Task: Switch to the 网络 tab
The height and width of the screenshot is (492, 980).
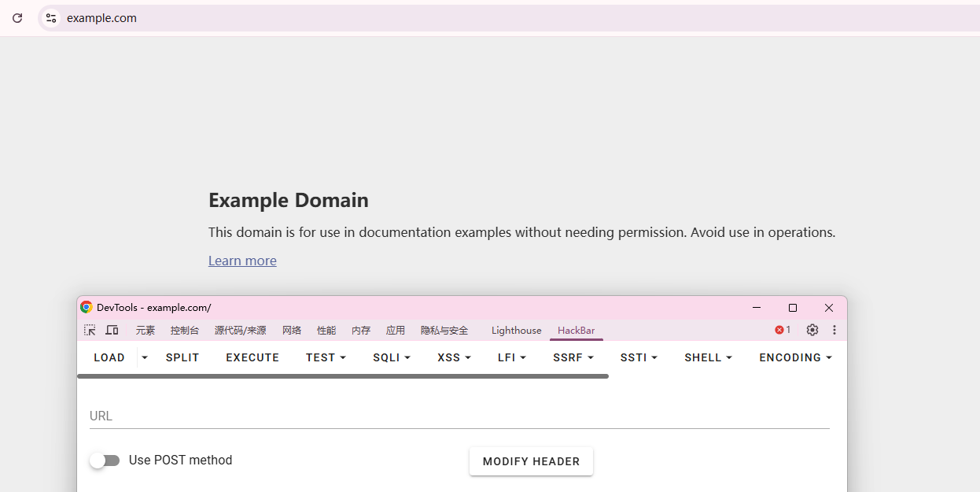Action: tap(292, 331)
